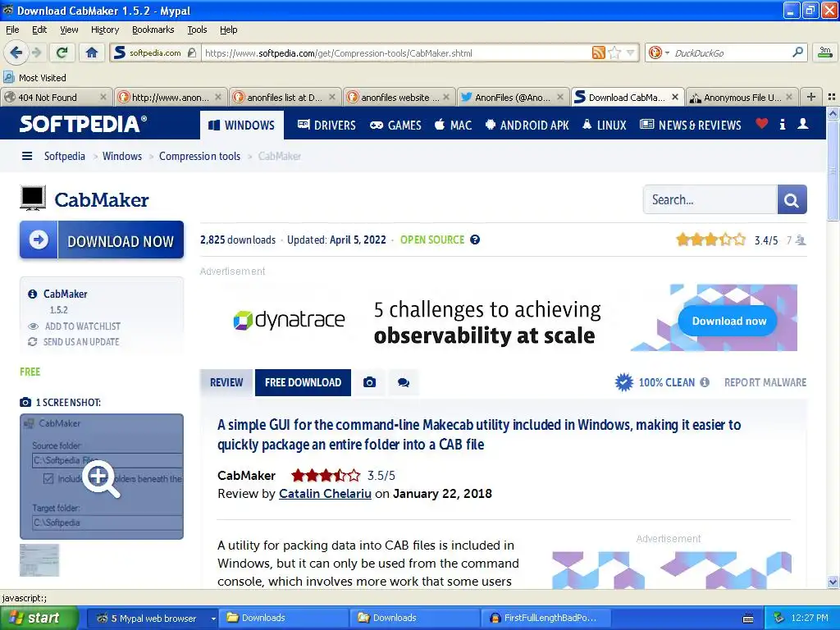Open the Drivers section
Image resolution: width=840 pixels, height=630 pixels.
click(x=326, y=126)
